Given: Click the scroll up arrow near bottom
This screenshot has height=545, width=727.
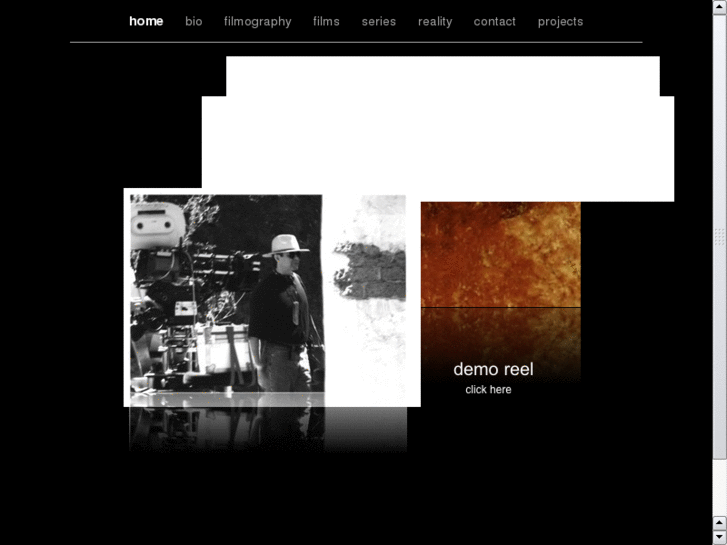Looking at the screenshot, I should coord(720,523).
